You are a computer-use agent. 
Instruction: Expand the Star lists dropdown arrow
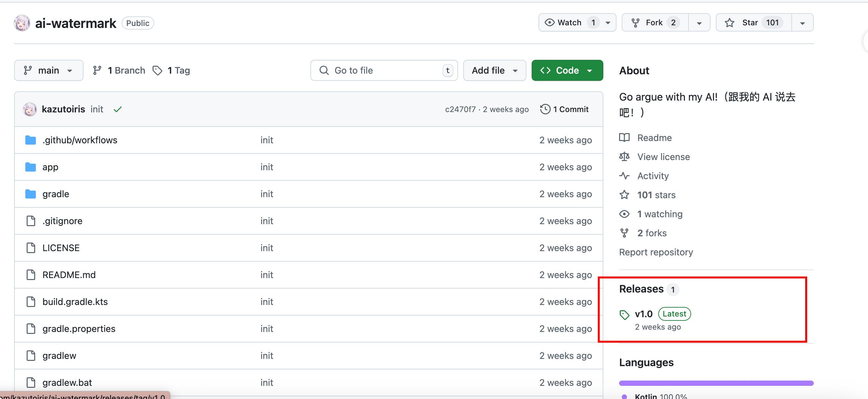pos(802,23)
